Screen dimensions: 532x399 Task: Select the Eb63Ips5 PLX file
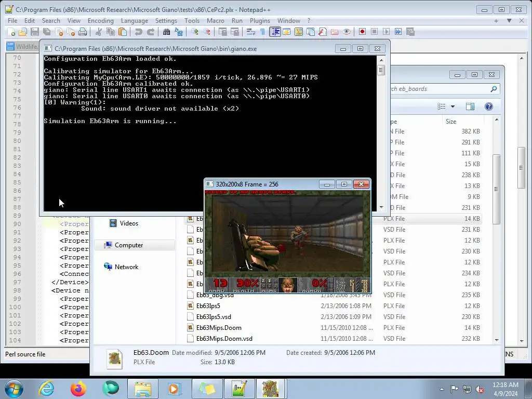click(x=208, y=305)
